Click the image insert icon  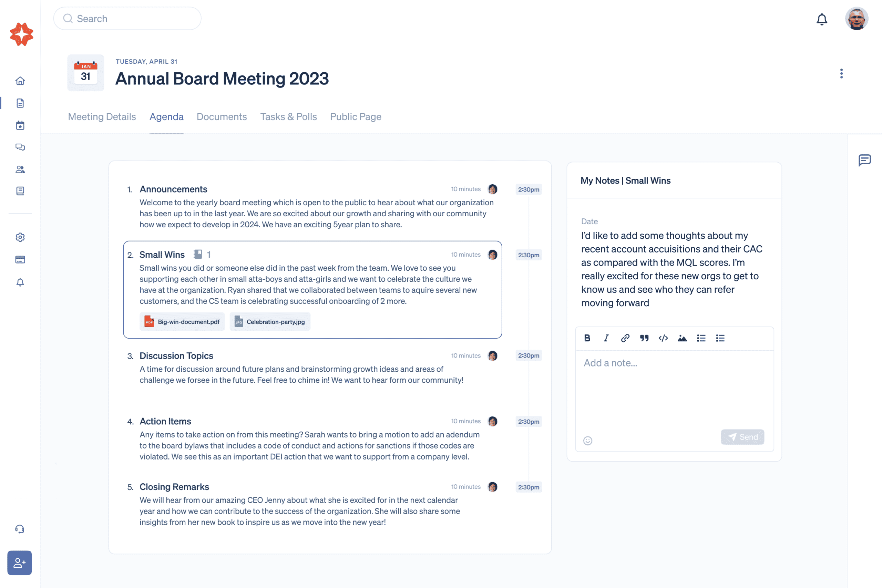[683, 337]
